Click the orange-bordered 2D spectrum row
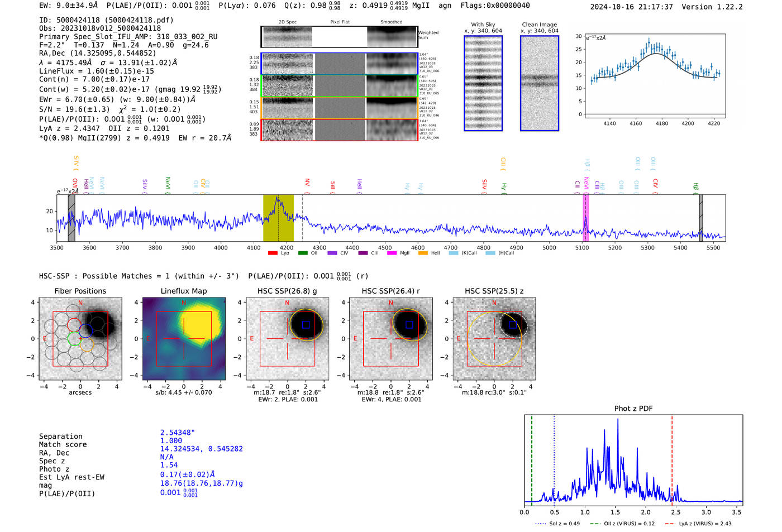Image resolution: width=782 pixels, height=532 pixels. [339, 108]
